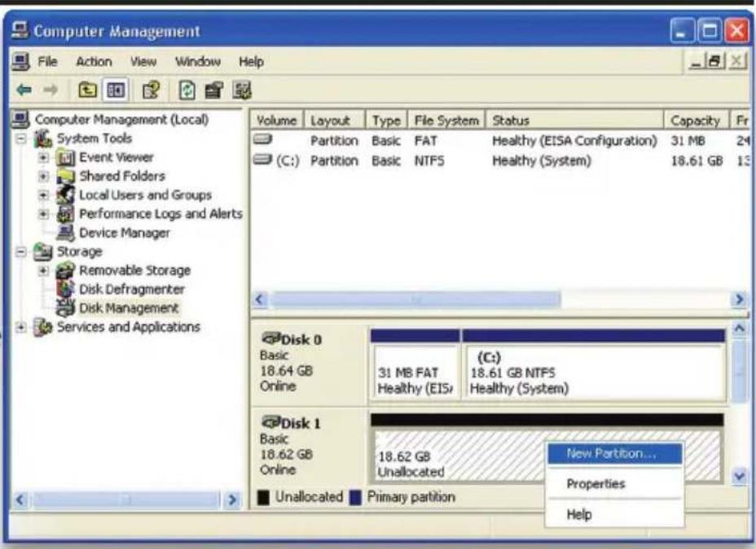Click the Unallocated black legend swatch
The width and height of the screenshot is (756, 549).
point(263,498)
